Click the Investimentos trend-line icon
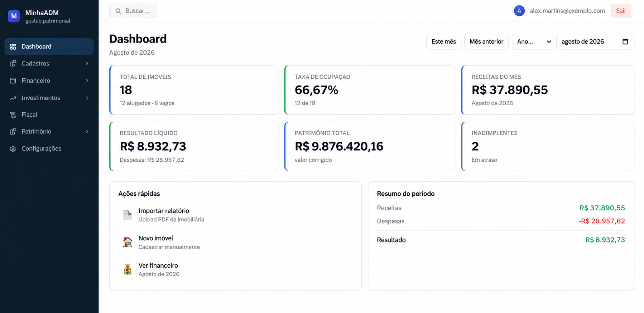Screen dimensions: 644x313 pos(13,98)
